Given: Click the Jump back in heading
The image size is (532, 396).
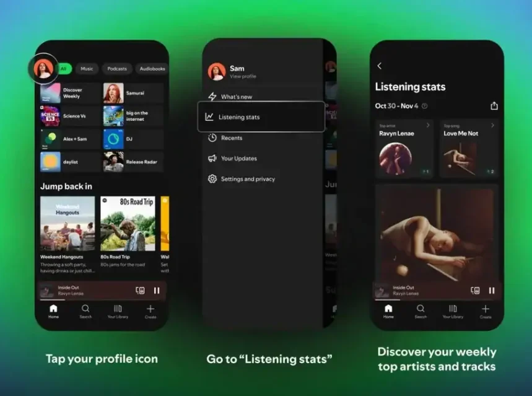Looking at the screenshot, I should pyautogui.click(x=66, y=187).
